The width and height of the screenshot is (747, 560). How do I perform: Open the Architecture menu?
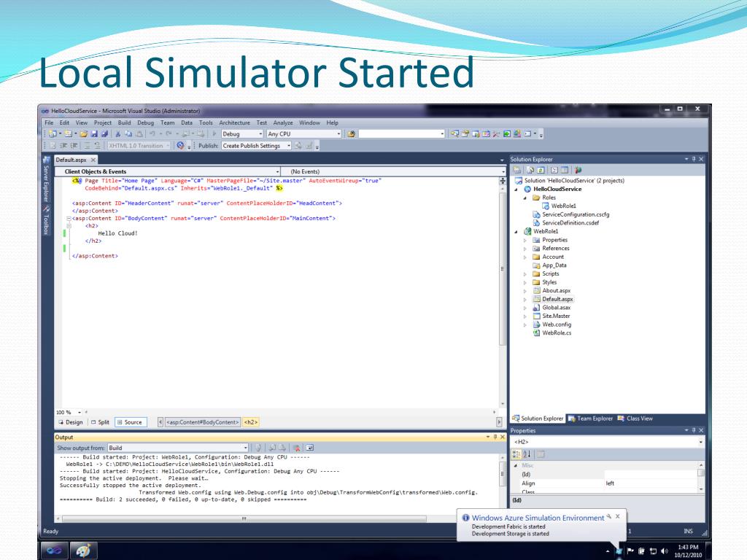[234, 122]
